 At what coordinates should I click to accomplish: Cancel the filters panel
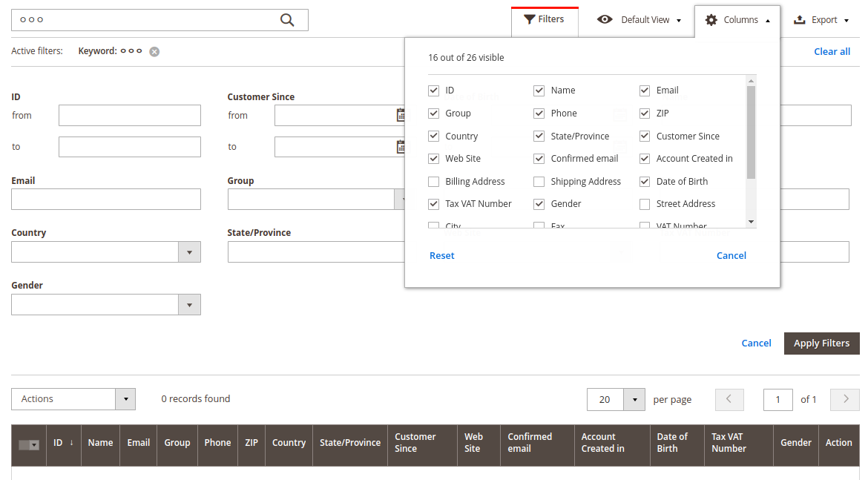(756, 343)
